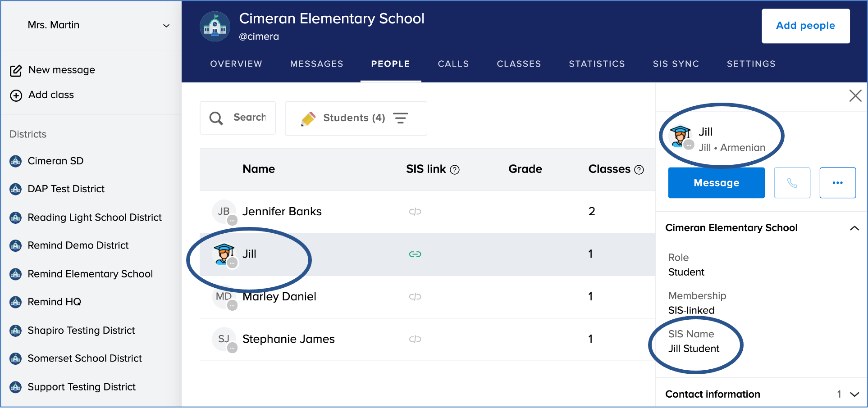Image resolution: width=868 pixels, height=408 pixels.
Task: Click the Cimeran Elementary School logo
Action: [215, 27]
